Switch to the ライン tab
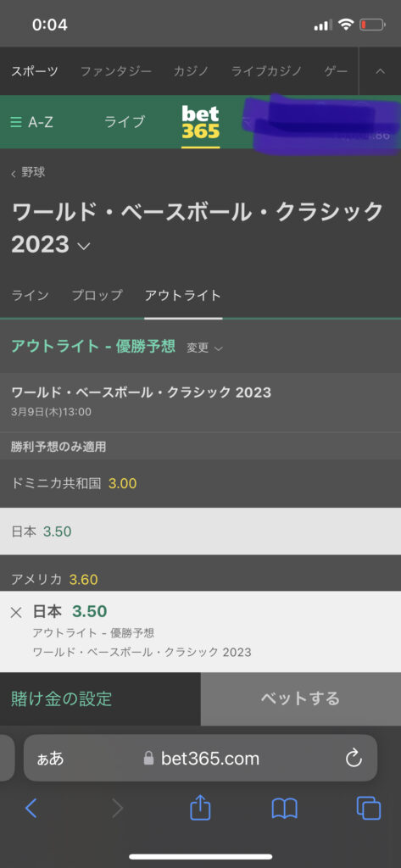This screenshot has width=401, height=868. (x=30, y=296)
